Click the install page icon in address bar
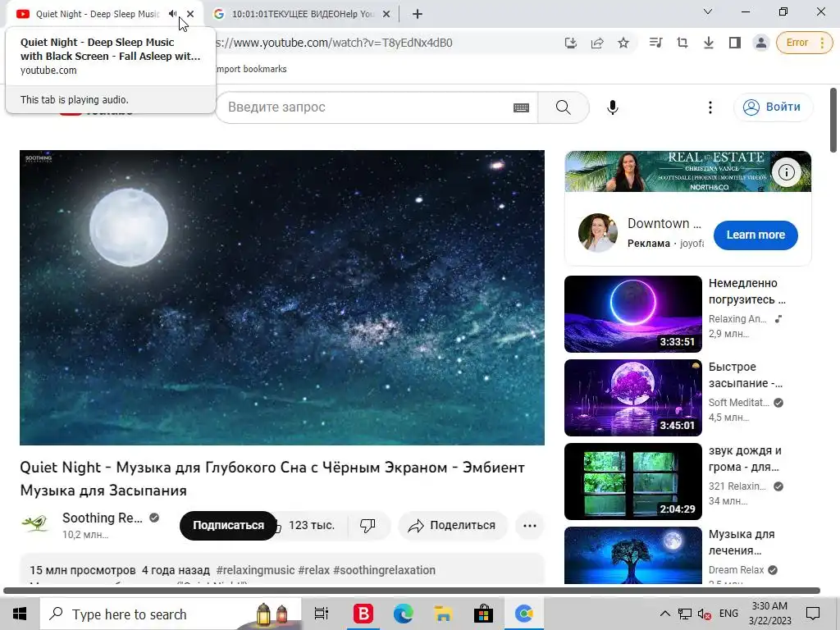The width and height of the screenshot is (840, 630). [571, 43]
